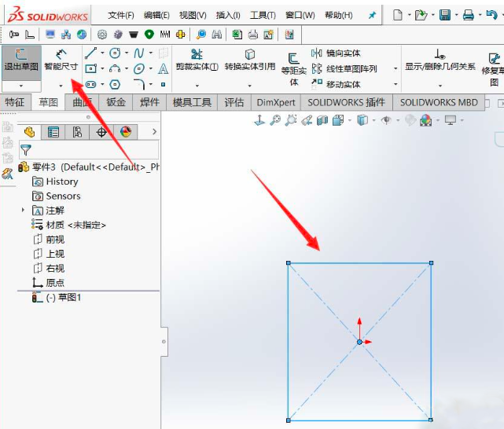Select the sketch Text (A) tool
Image resolution: width=504 pixels, height=429 pixels.
coord(163,68)
